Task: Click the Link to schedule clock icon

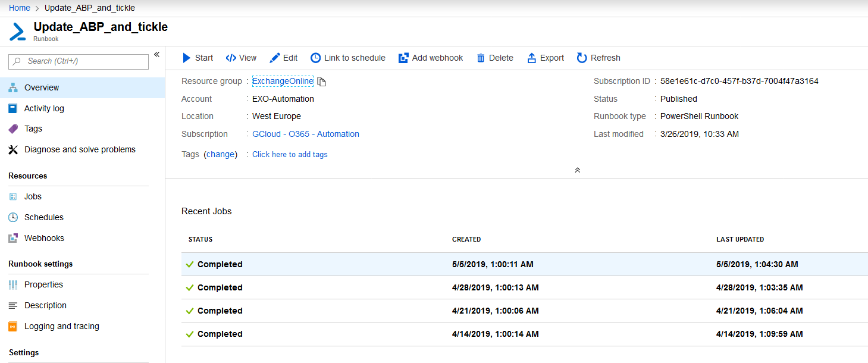Action: point(315,58)
